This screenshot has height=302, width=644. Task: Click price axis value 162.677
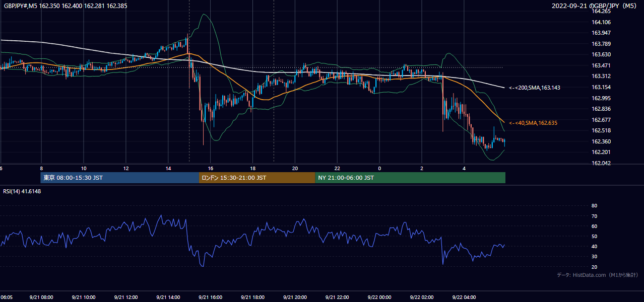[601, 120]
